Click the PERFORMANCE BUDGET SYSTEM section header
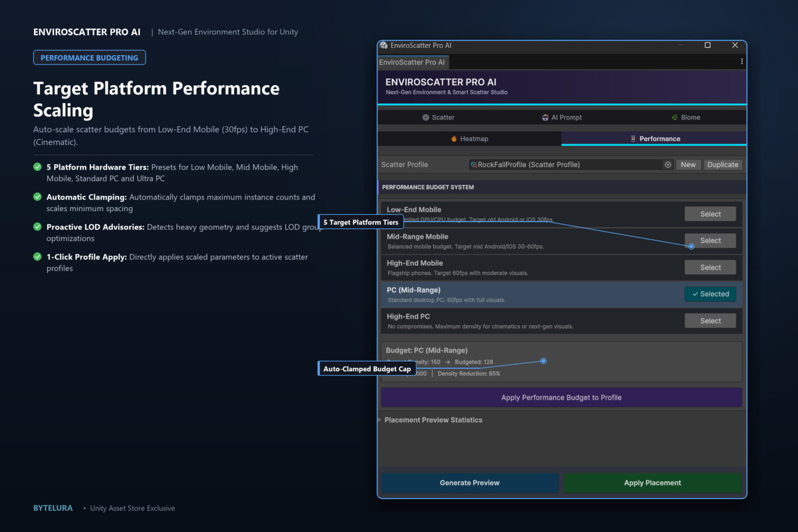This screenshot has width=798, height=532. click(562, 187)
